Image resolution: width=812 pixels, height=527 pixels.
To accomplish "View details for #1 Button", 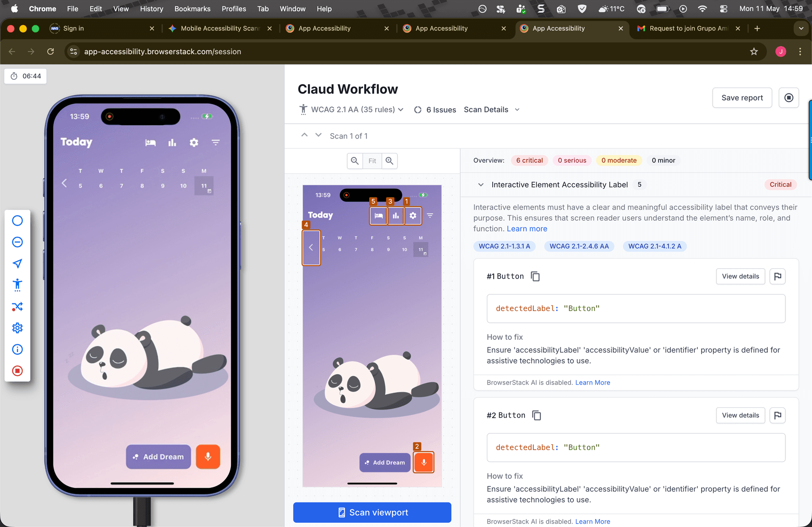I will tap(740, 276).
